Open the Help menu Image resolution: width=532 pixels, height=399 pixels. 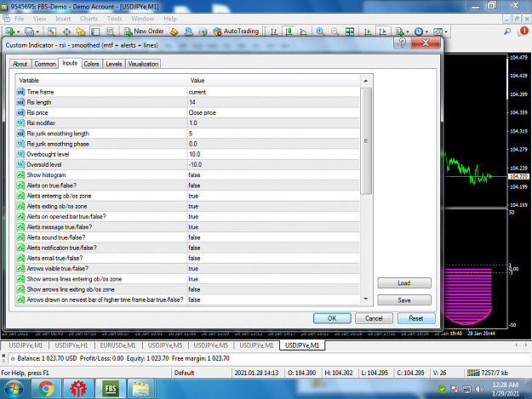coord(170,19)
